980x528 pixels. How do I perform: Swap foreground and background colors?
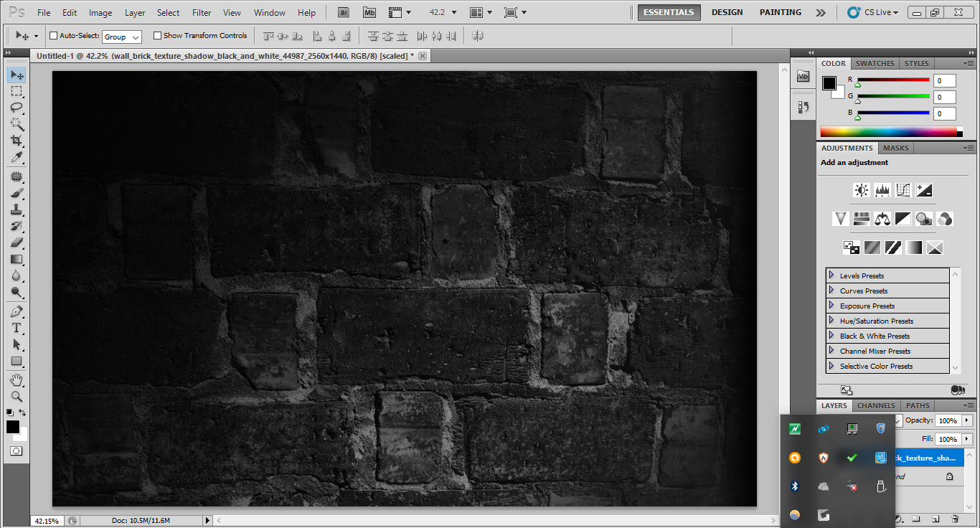pyautogui.click(x=22, y=412)
